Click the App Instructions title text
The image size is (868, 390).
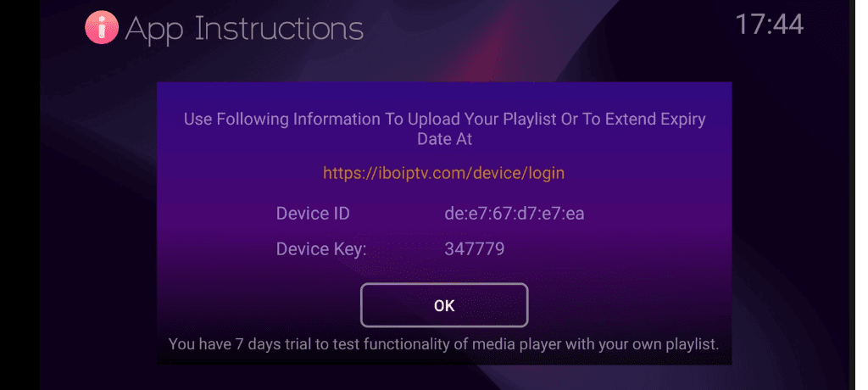[x=244, y=29]
